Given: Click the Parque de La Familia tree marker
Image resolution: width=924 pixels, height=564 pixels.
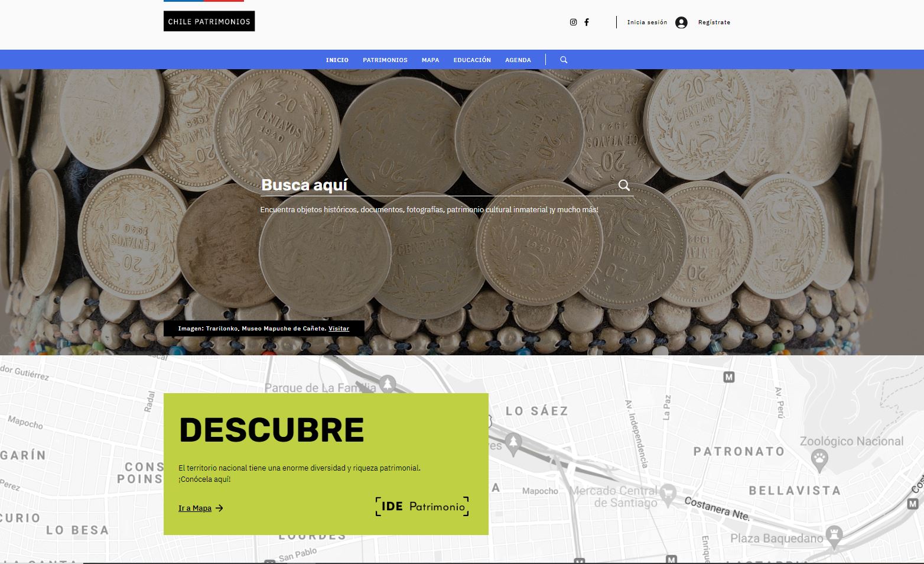Looking at the screenshot, I should pos(388,383).
